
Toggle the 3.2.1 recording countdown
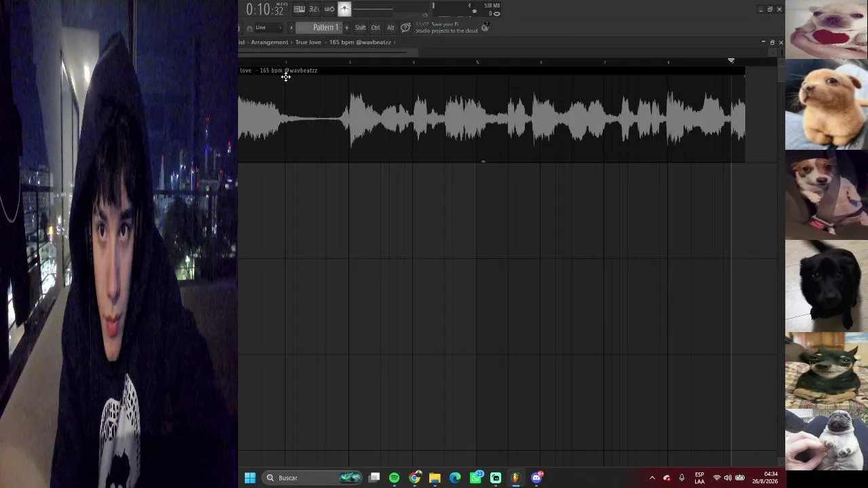(314, 9)
